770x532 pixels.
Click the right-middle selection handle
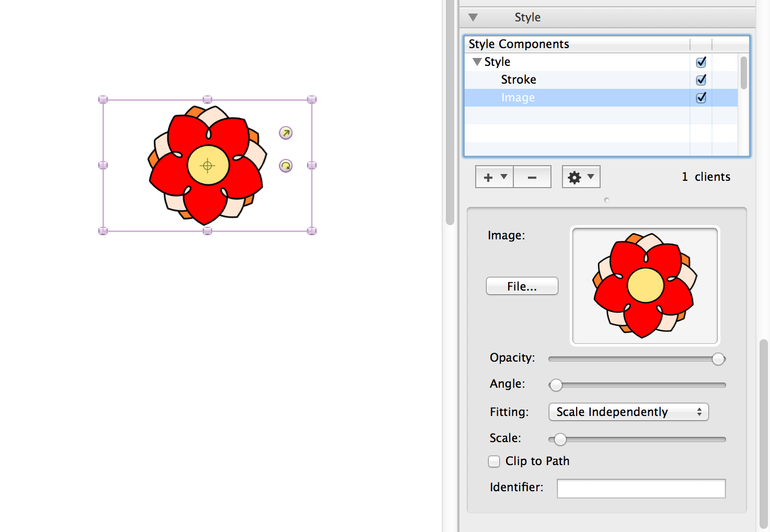tap(312, 165)
